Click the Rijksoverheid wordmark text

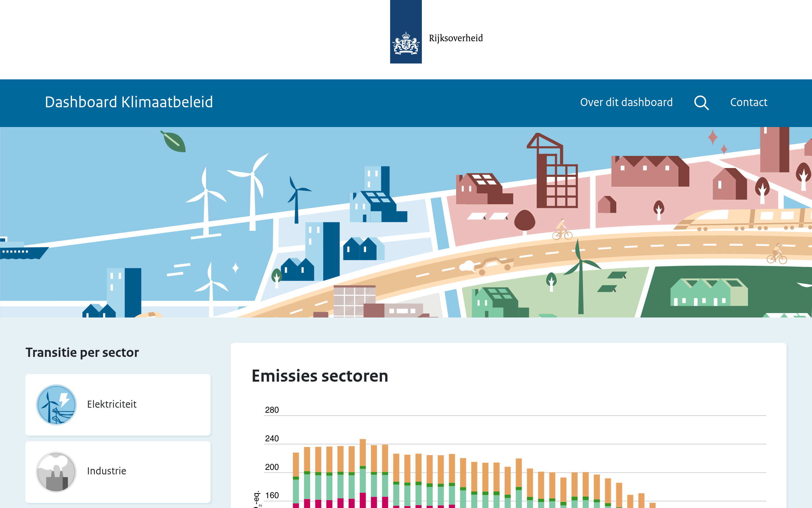[x=456, y=38]
